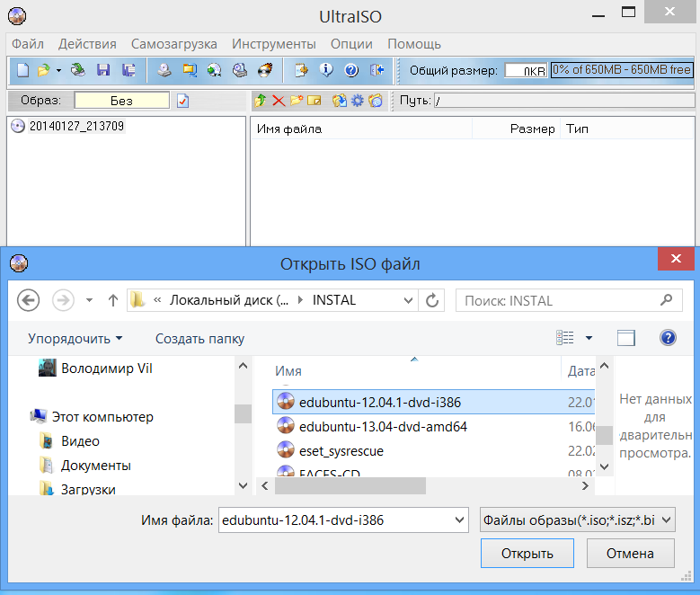This screenshot has width=700, height=595.
Task: Open the Самозагрузка menu
Action: click(x=174, y=44)
